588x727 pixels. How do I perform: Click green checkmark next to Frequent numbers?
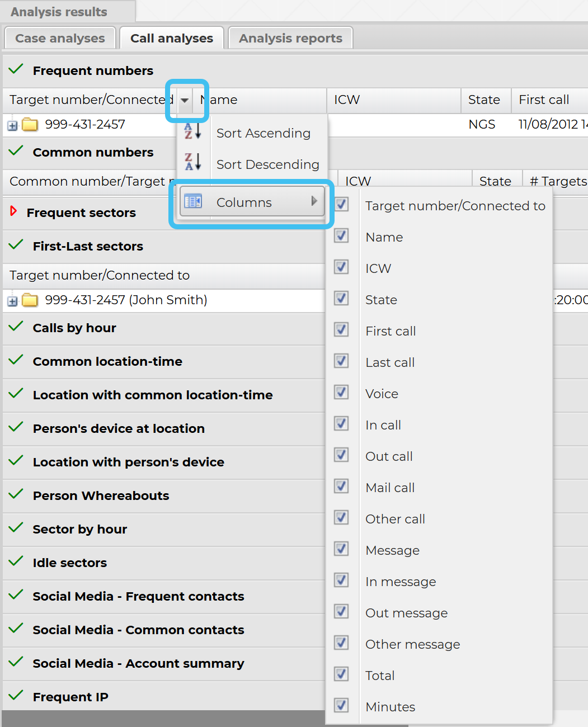(x=16, y=69)
